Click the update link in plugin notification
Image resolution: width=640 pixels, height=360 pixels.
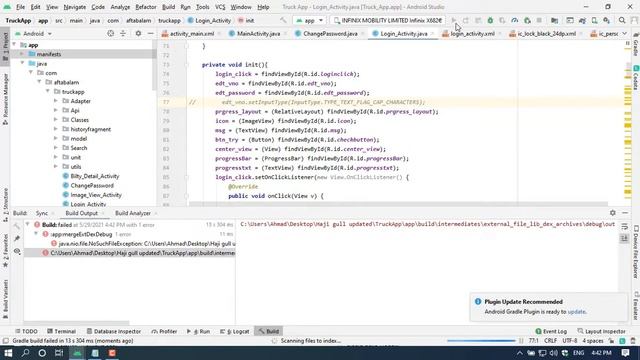coord(576,311)
